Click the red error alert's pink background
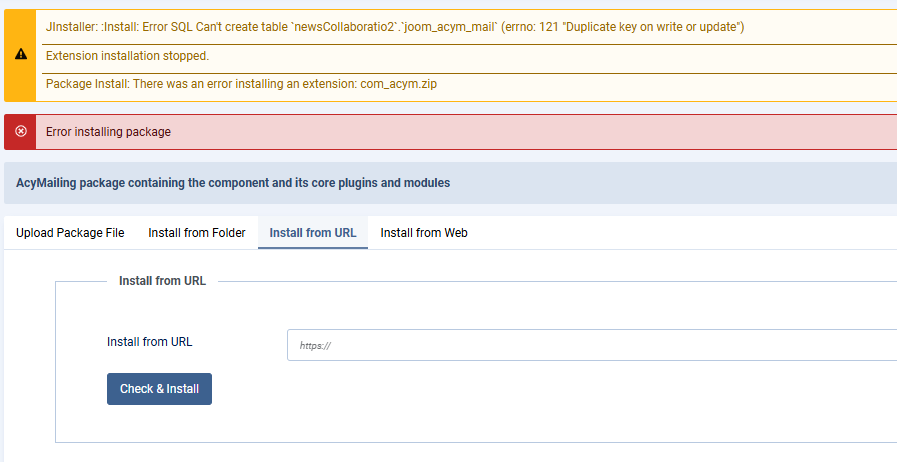Screen dimensions: 897x462 [515, 132]
